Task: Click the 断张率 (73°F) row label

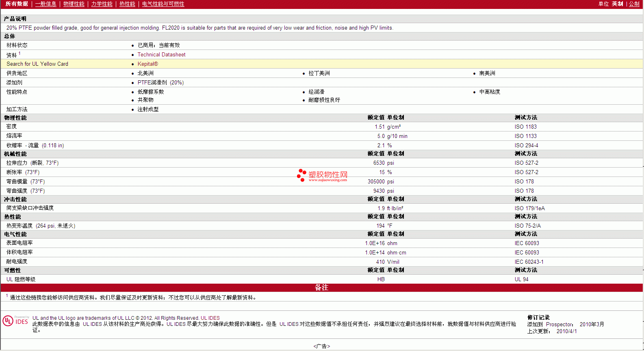Action: pos(23,172)
